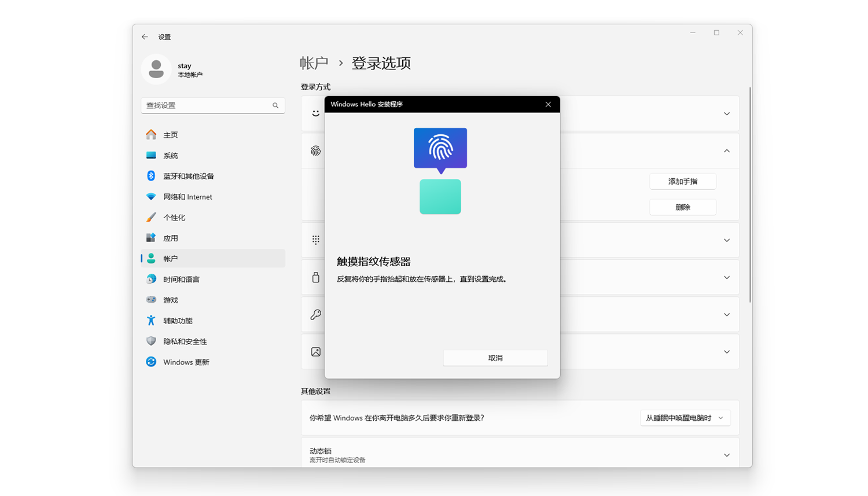868x496 pixels.
Task: Open Windows 更新 page
Action: coord(213,362)
